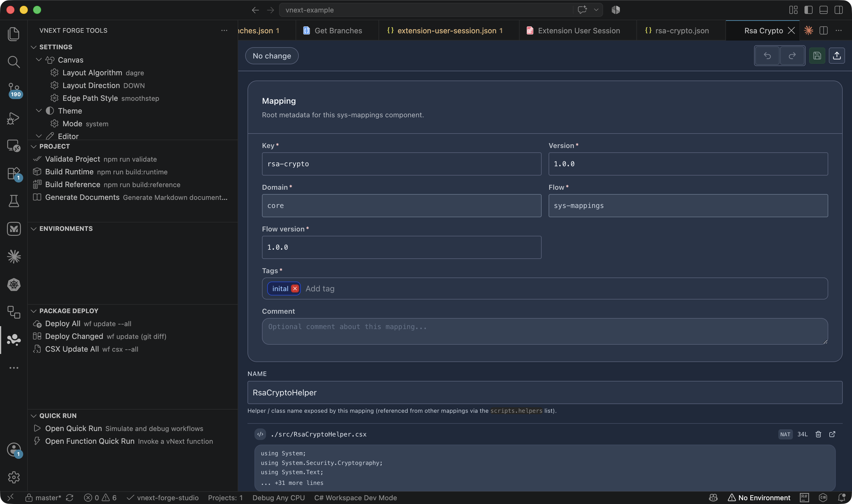This screenshot has height=504, width=852.
Task: Click the Key input field
Action: coord(402,164)
